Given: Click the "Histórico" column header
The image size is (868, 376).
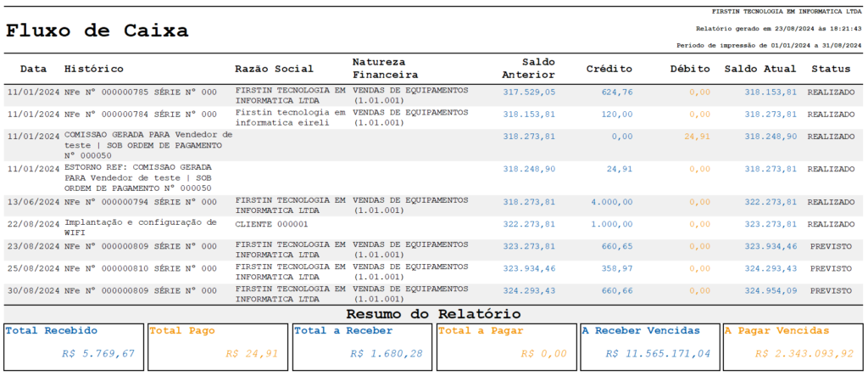Looking at the screenshot, I should tap(94, 70).
